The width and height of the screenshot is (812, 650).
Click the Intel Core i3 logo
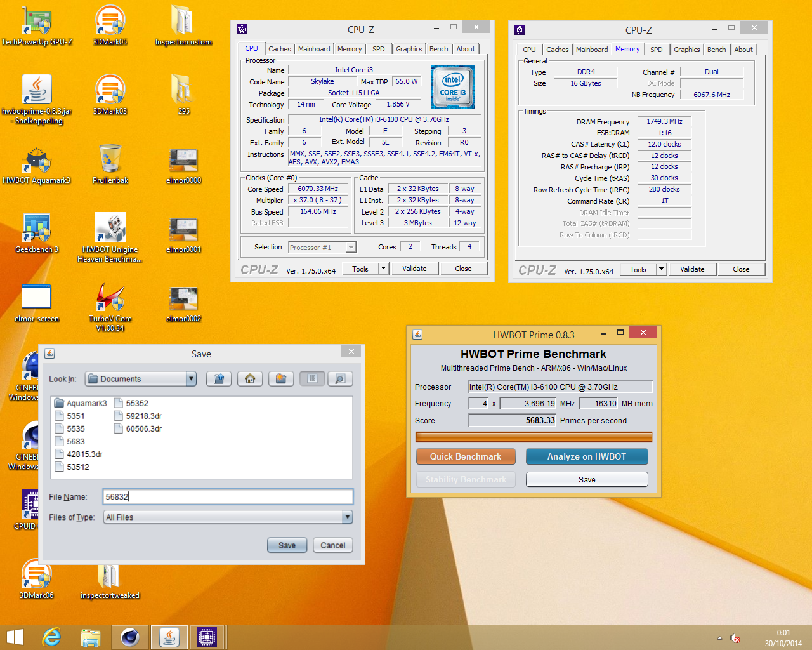pyautogui.click(x=453, y=87)
